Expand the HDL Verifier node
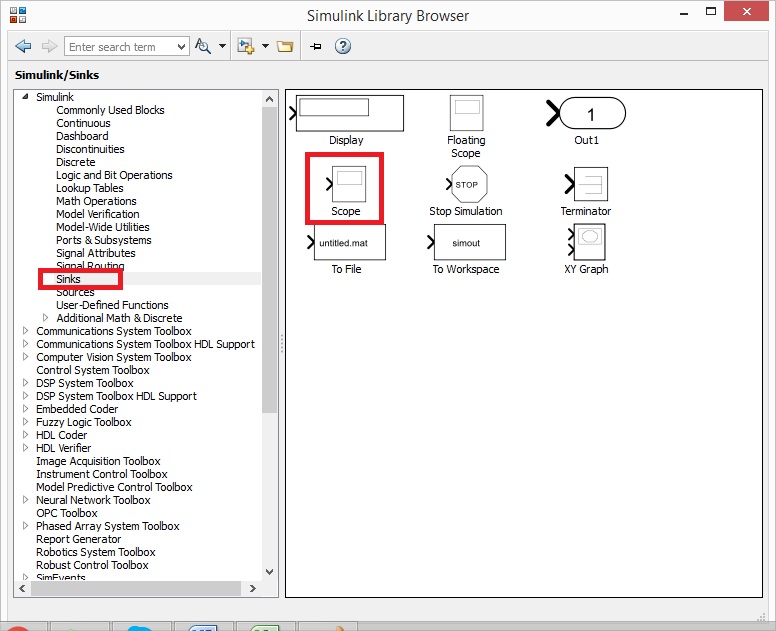The width and height of the screenshot is (776, 631). coord(26,447)
